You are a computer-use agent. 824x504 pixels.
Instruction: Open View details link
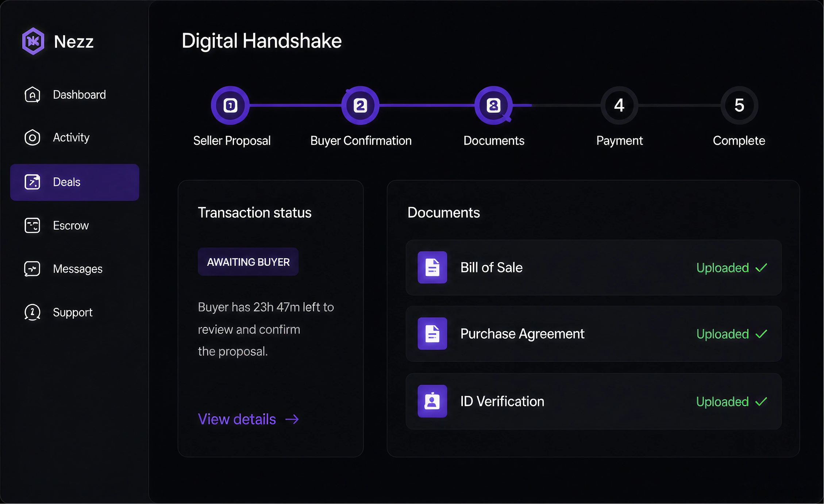coord(249,419)
